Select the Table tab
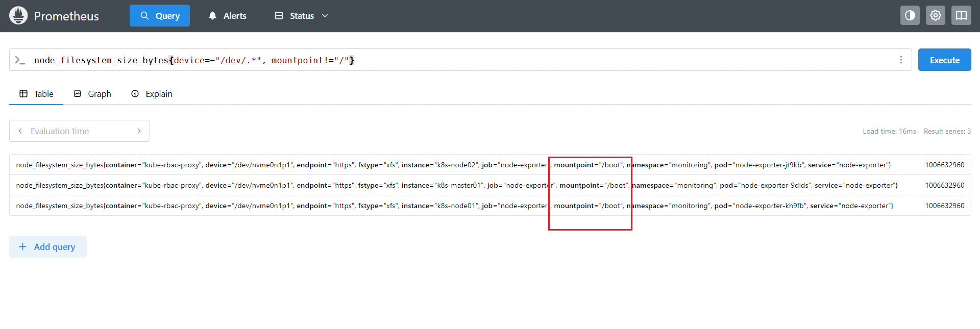Screen dimensions: 980x329 (36, 94)
